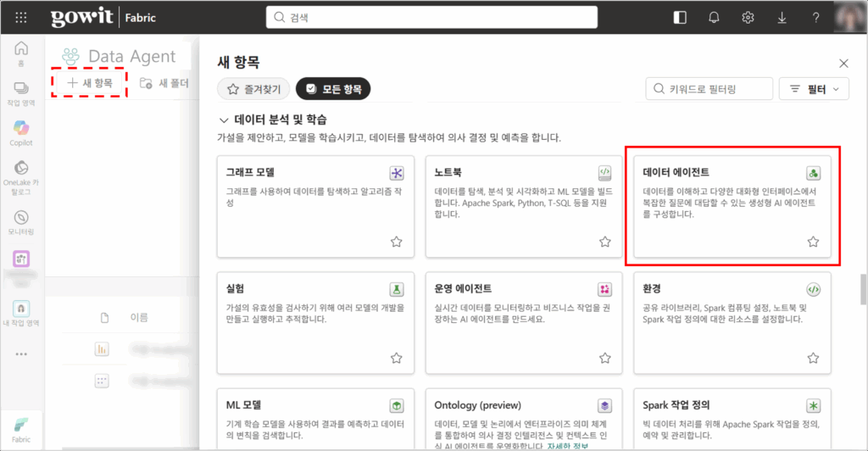
Task: Click the vertical scrollbar thumb
Action: (863, 289)
